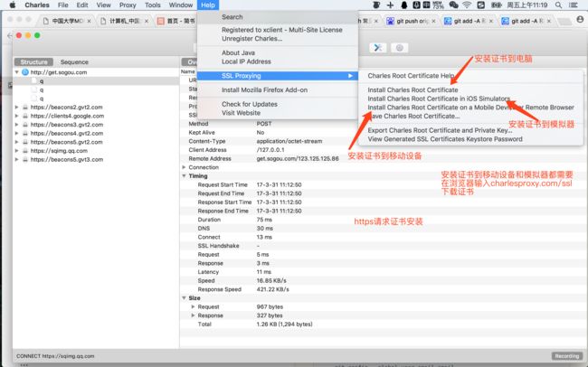
Task: Click the Remote Address value get.sogou.com/123.125.125.86
Action: (298, 158)
